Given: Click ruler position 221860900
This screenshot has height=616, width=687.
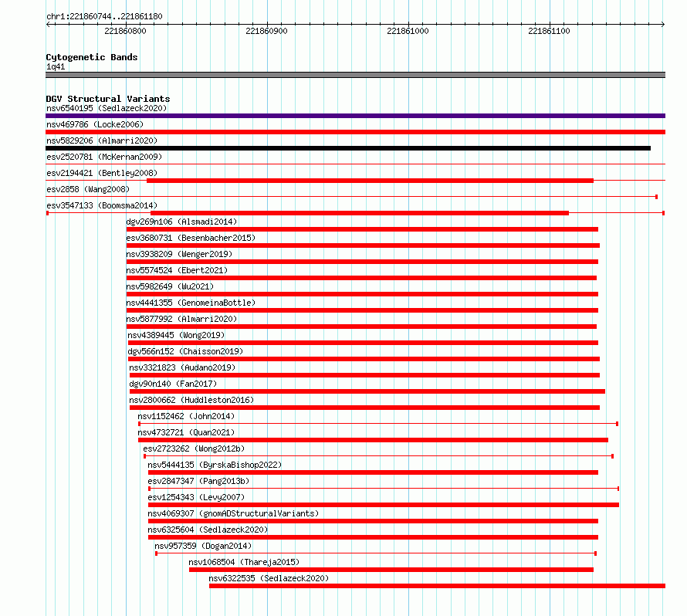Looking at the screenshot, I should click(266, 31).
